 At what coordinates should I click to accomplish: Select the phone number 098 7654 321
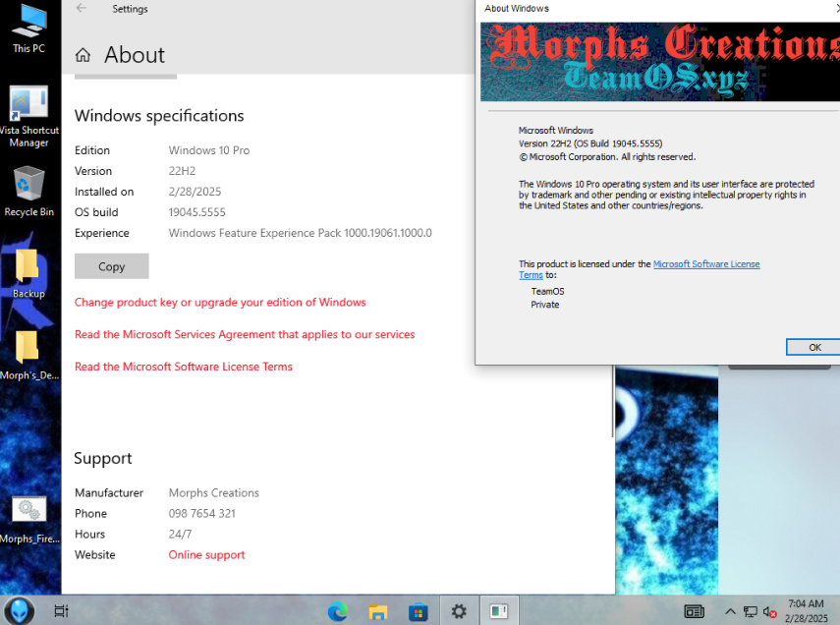click(202, 514)
